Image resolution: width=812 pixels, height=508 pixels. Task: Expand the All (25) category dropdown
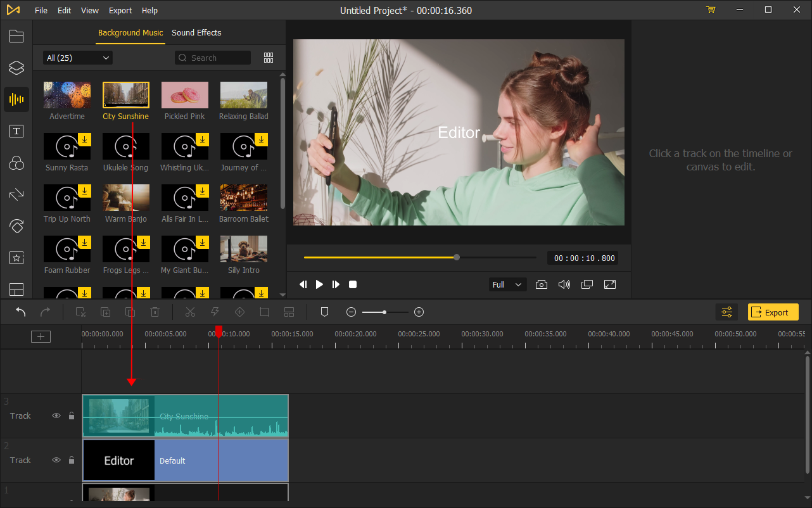coord(78,58)
